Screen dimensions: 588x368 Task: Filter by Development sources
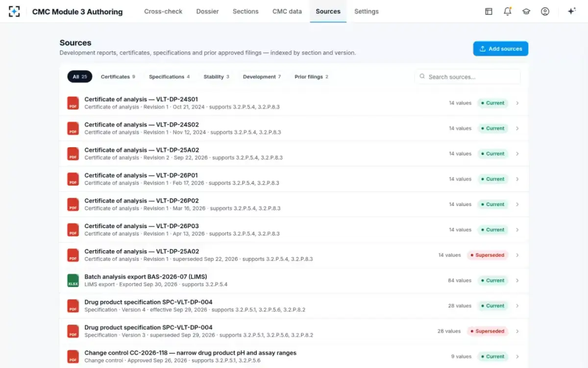point(262,77)
